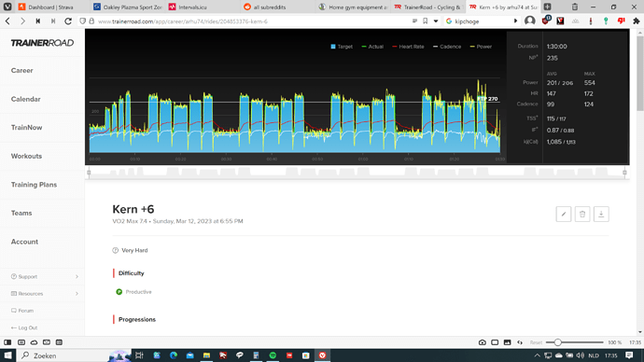Viewport: 644px width, 362px height.
Task: Open the Forum link
Action: point(22,311)
